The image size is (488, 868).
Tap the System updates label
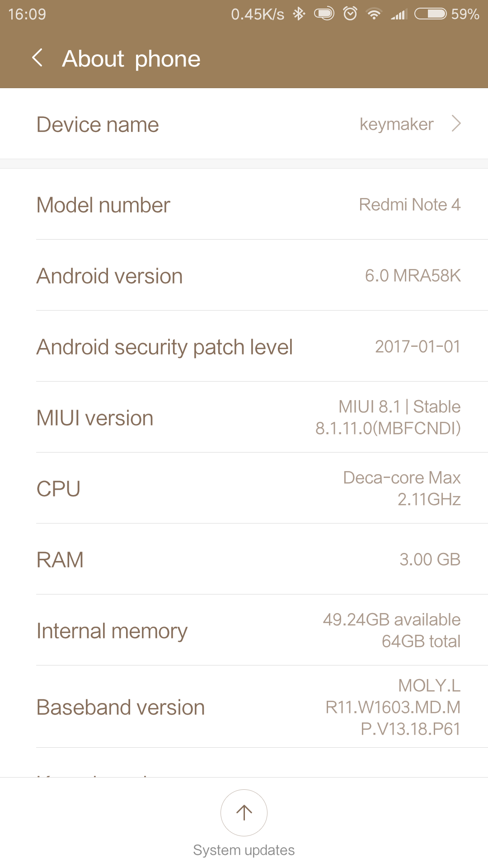[x=244, y=850]
